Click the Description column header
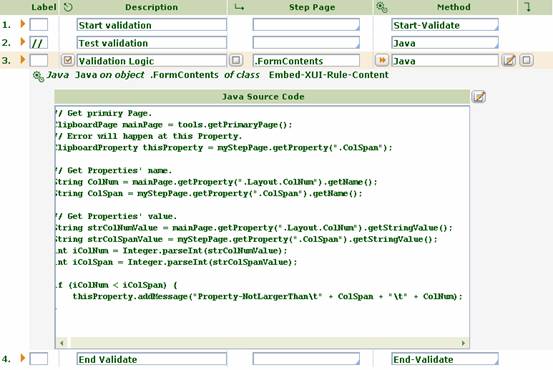Image resolution: width=553 pixels, height=370 pixels. [x=151, y=7]
